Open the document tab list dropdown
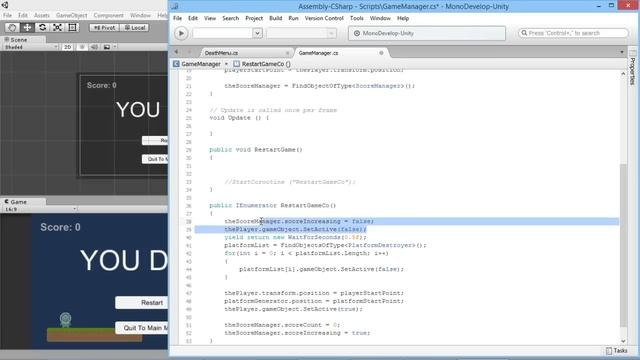640x360 pixels. coord(622,52)
